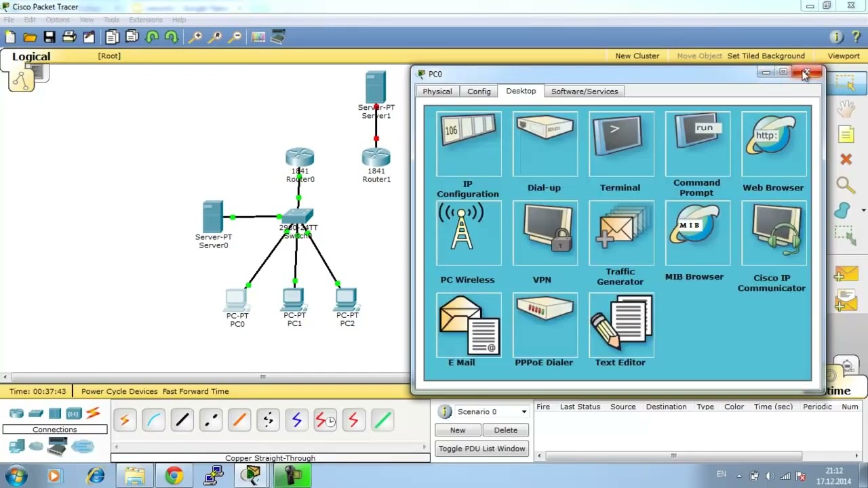Click the Viewport button
The width and height of the screenshot is (868, 488).
tap(844, 56)
